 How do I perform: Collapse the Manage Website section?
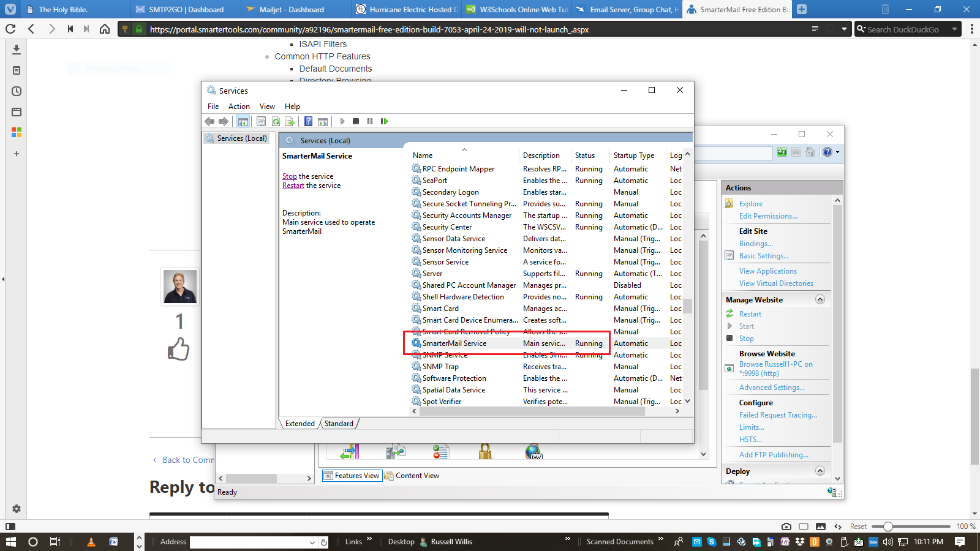click(x=820, y=299)
